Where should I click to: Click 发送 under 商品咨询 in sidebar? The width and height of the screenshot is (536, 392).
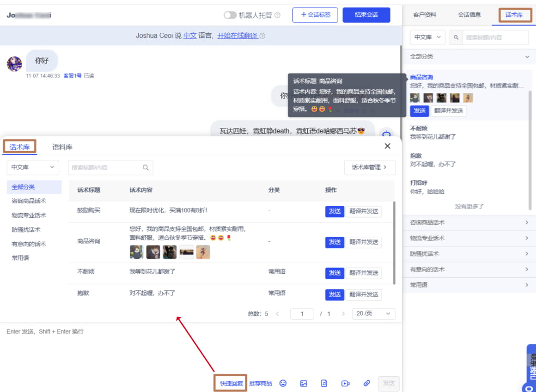coord(420,111)
